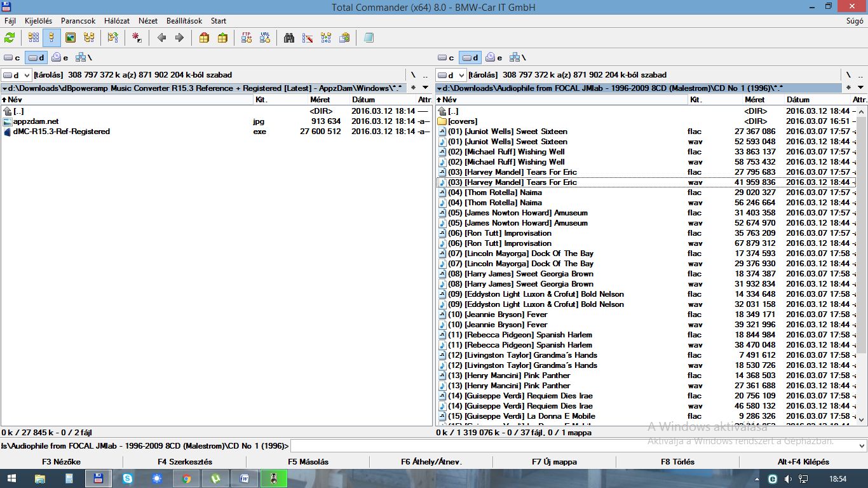868x488 pixels.
Task: Click in the command line input field
Action: point(573,446)
